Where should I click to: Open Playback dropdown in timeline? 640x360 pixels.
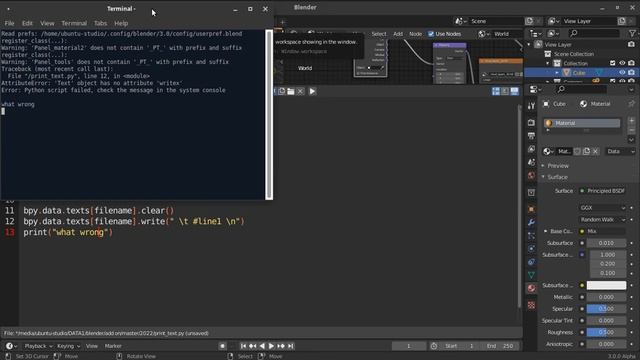pyautogui.click(x=38, y=346)
